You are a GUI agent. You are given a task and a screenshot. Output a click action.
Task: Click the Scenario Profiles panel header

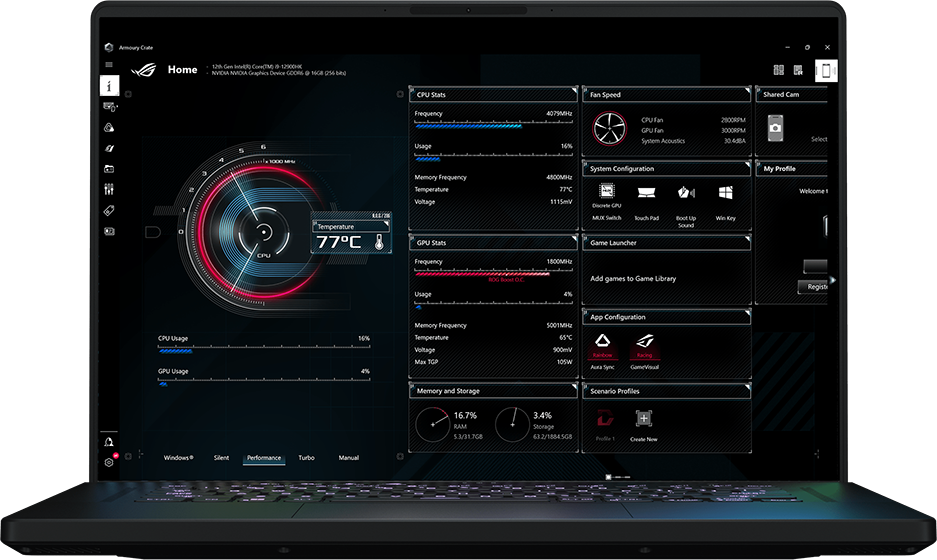pos(666,391)
